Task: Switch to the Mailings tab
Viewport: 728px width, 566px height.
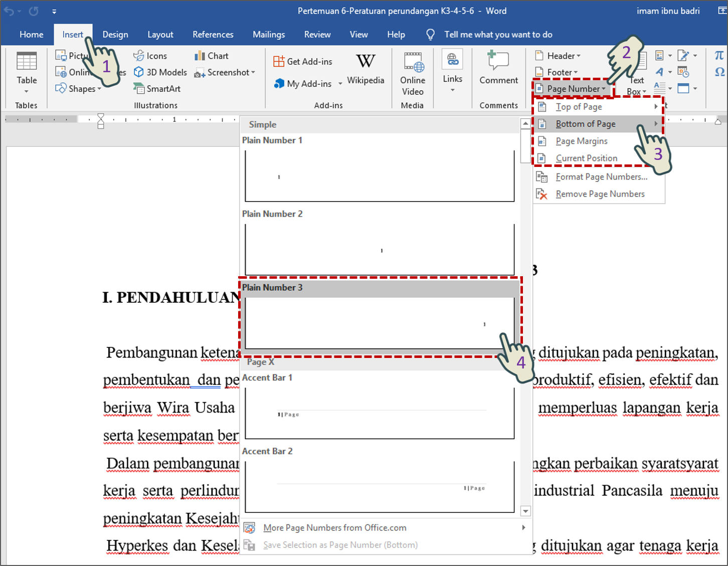Action: click(x=269, y=34)
